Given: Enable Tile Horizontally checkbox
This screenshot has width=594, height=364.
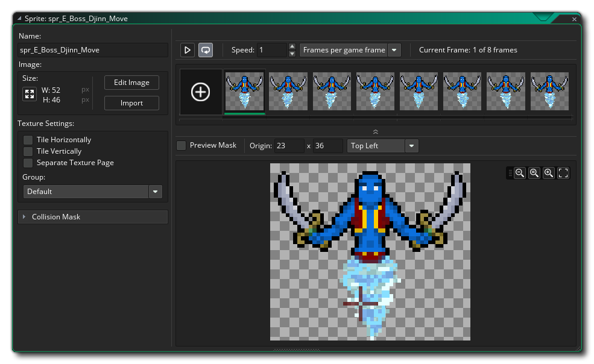Looking at the screenshot, I should [x=28, y=140].
